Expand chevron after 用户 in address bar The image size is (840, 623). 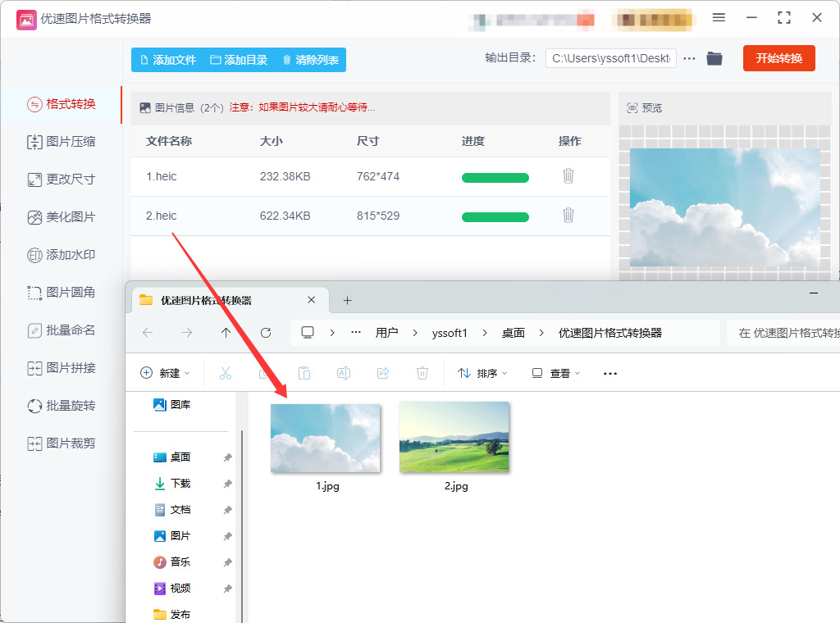point(415,333)
